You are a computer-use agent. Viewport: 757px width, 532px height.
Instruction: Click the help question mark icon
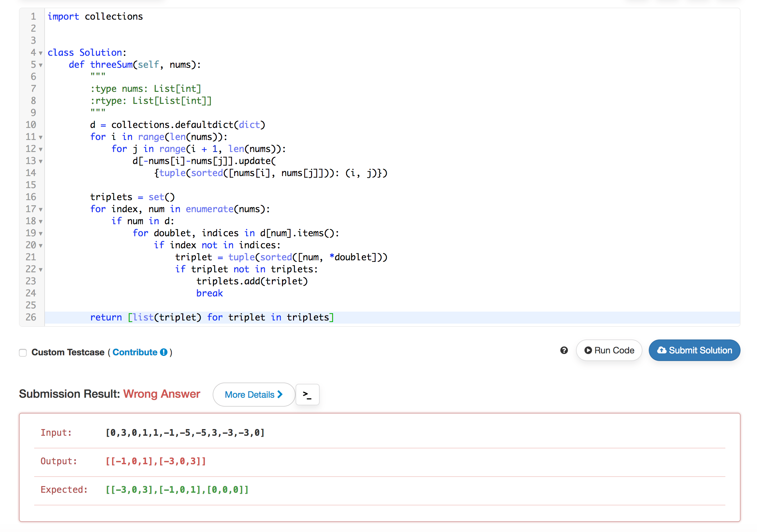(x=565, y=350)
